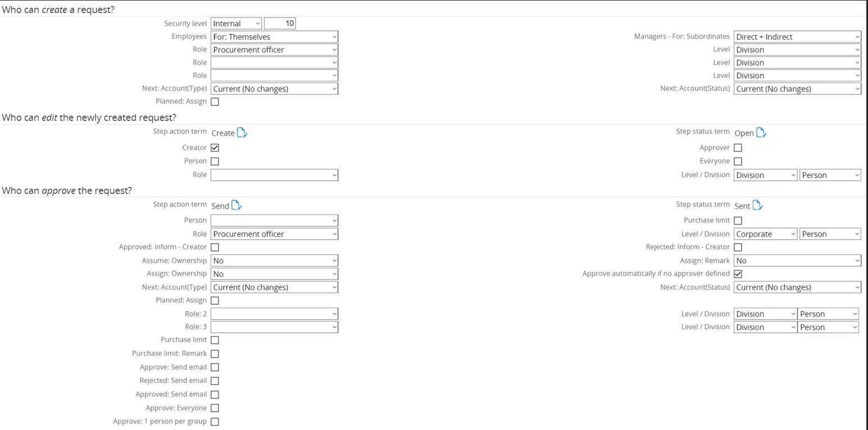Edit the Create step action term
Image resolution: width=868 pixels, height=430 pixels.
point(242,133)
